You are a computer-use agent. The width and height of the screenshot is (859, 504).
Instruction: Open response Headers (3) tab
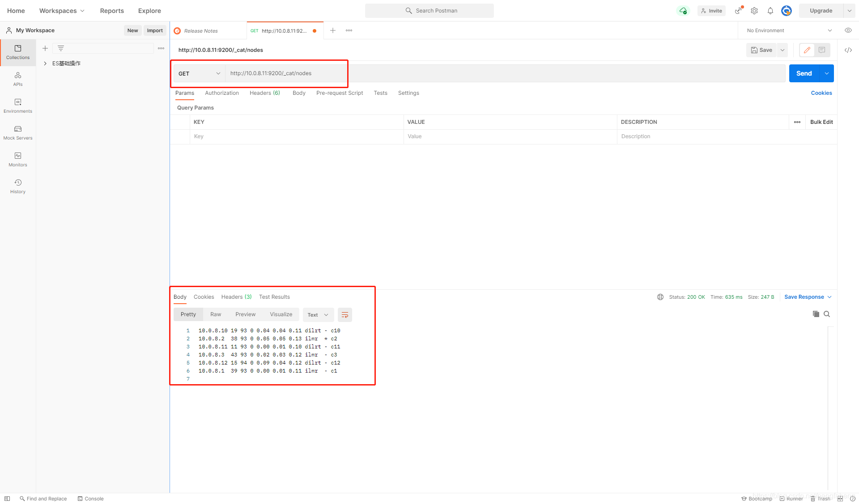pos(236,297)
